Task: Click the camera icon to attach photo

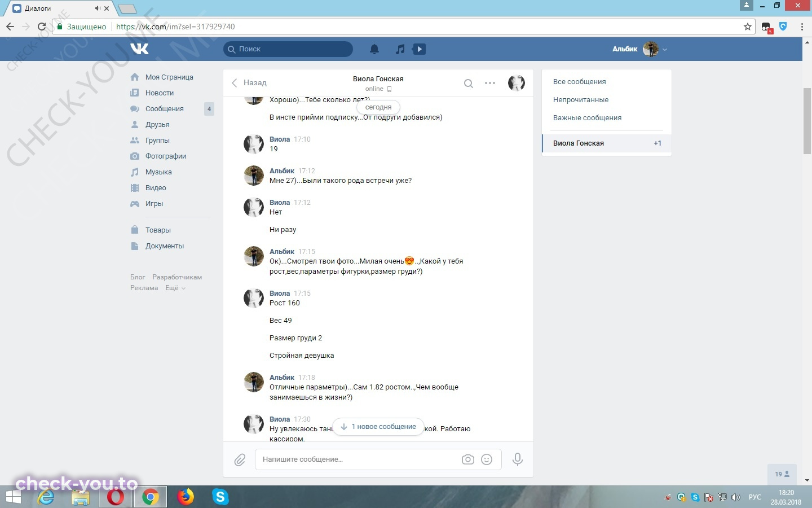Action: point(467,459)
